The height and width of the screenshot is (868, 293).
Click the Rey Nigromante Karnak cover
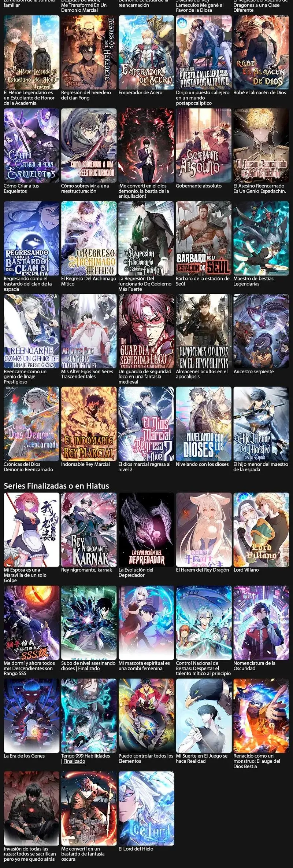click(89, 530)
